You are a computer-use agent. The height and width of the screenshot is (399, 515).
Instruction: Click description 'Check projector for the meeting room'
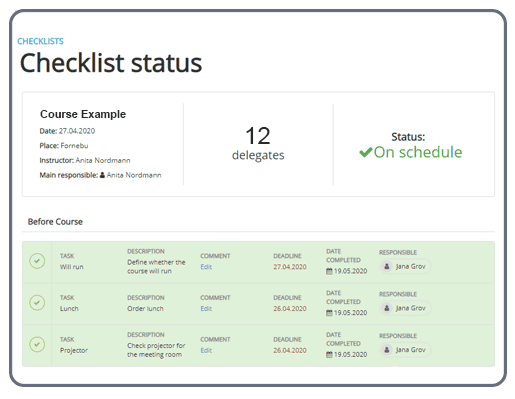tap(156, 350)
